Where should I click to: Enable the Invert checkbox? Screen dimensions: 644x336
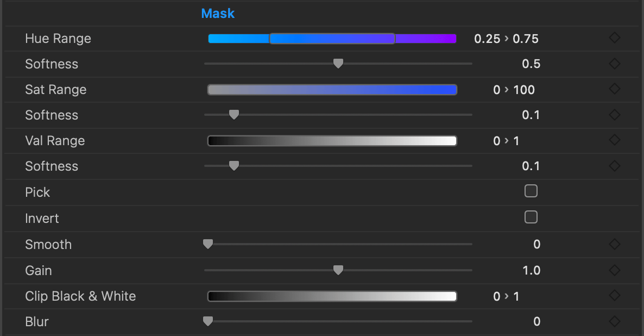(531, 217)
